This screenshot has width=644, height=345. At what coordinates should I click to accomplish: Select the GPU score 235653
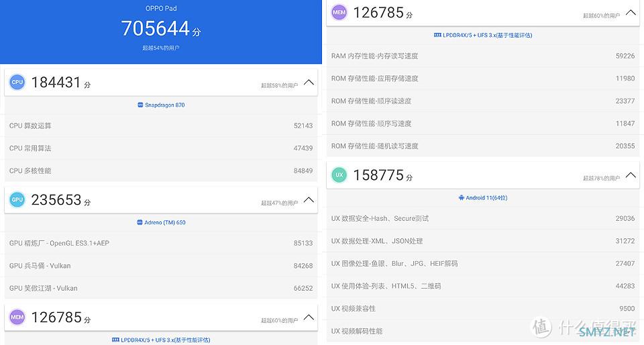pos(56,200)
